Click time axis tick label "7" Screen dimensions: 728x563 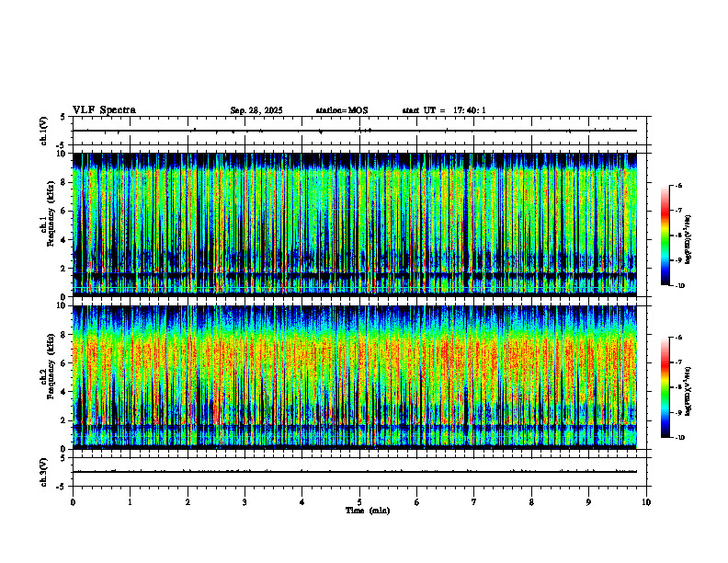pos(474,502)
